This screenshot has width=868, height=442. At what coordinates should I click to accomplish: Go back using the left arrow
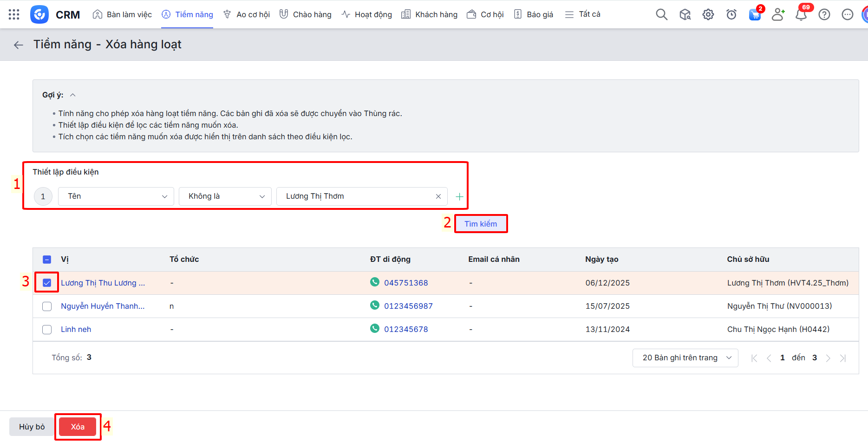19,45
